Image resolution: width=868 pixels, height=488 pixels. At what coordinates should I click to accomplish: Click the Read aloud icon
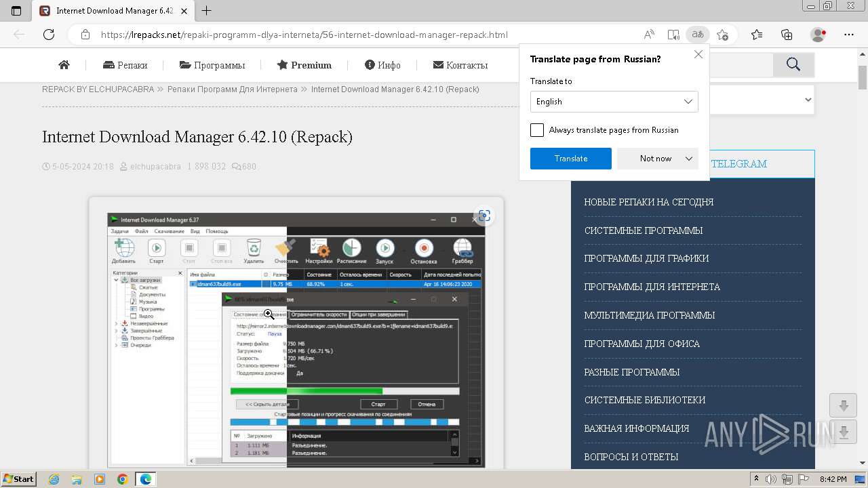[x=649, y=35]
